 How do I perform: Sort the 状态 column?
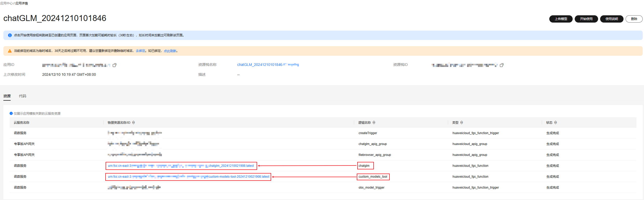[x=556, y=123]
